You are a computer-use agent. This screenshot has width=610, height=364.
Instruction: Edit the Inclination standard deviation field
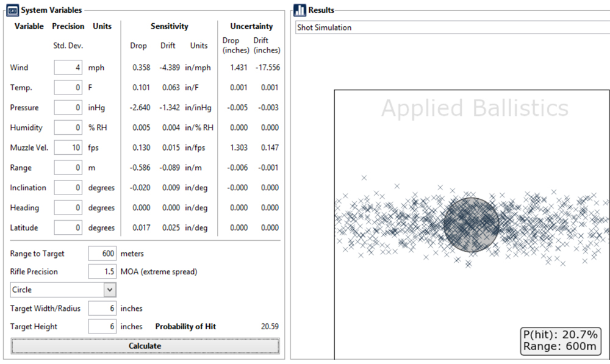tap(68, 188)
